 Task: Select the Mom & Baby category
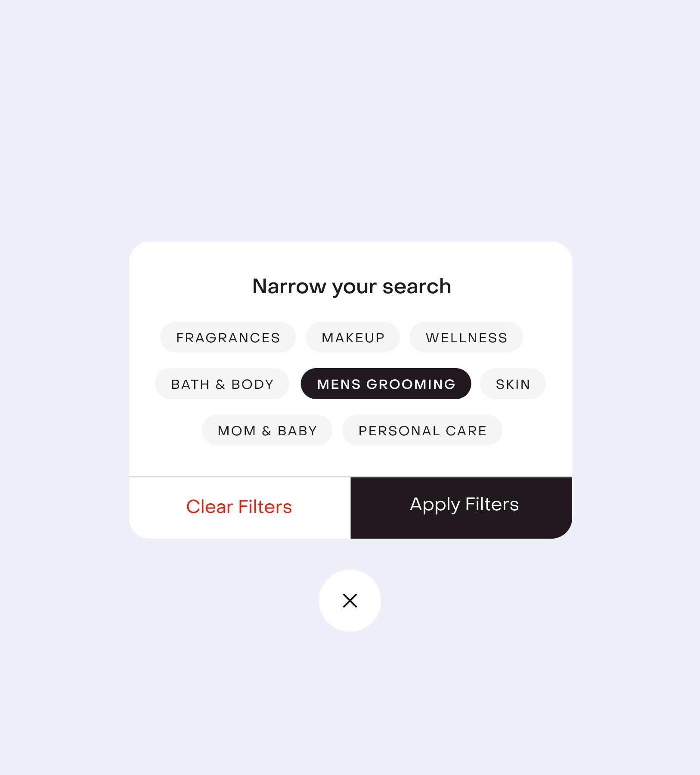[x=267, y=431]
